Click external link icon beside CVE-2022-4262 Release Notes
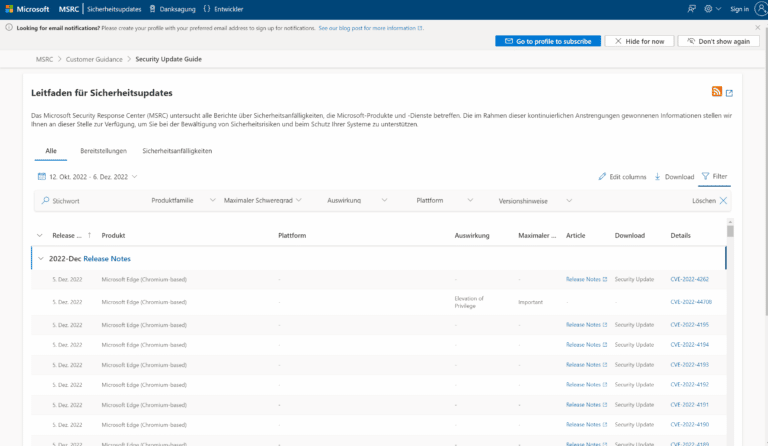 coord(605,279)
